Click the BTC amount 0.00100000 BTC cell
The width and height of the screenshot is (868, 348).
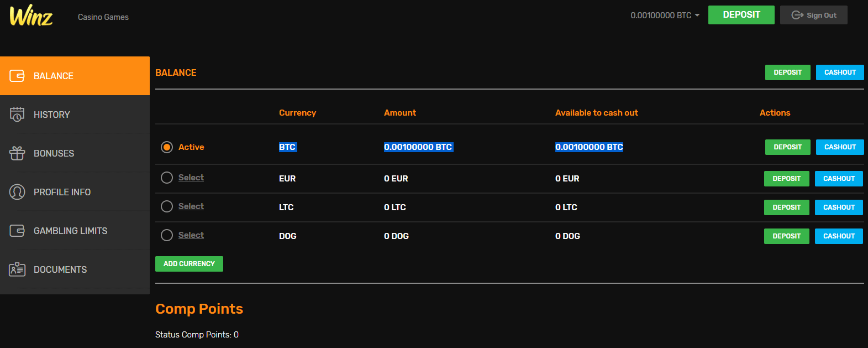tap(418, 147)
